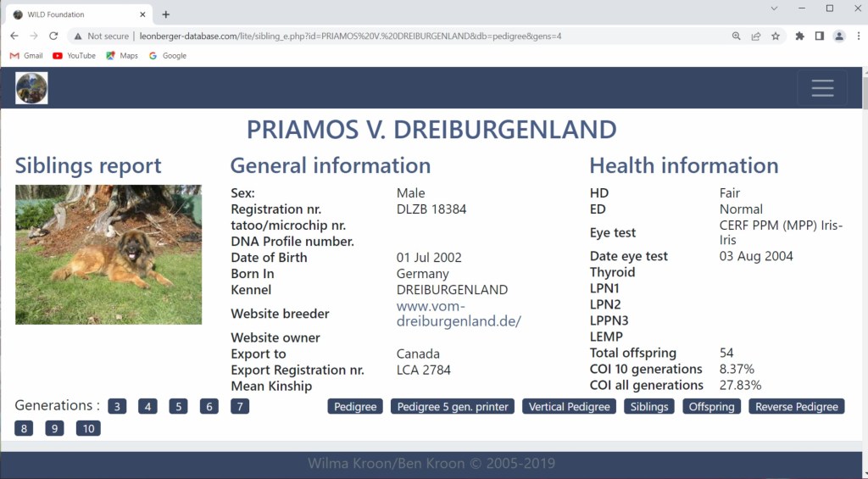Click the Kennel value DREIBURGENLAND
The image size is (868, 479).
coord(452,290)
